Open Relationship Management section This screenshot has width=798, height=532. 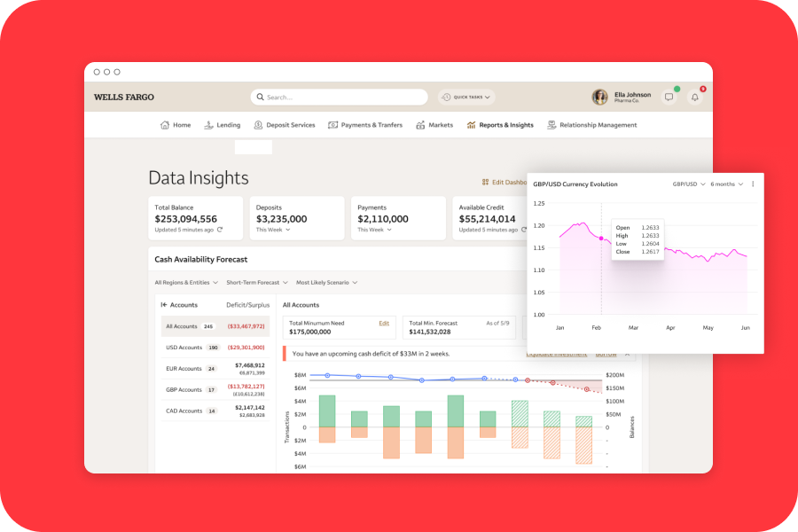pos(591,125)
